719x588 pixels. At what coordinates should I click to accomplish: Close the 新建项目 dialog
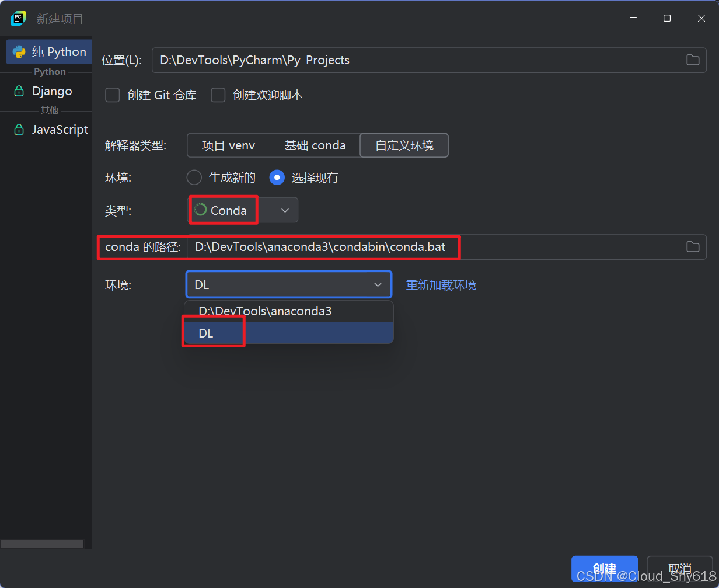click(701, 18)
